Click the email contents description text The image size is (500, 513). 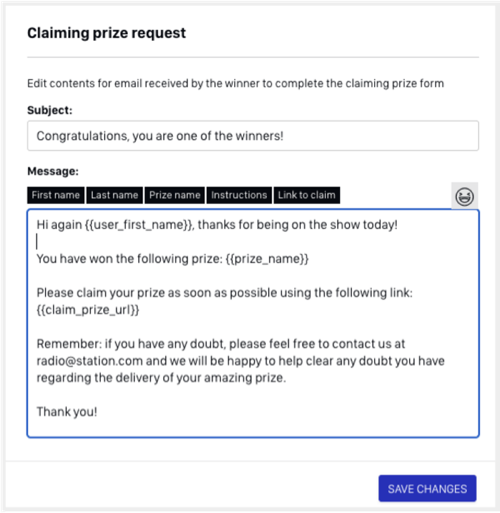coord(235,83)
